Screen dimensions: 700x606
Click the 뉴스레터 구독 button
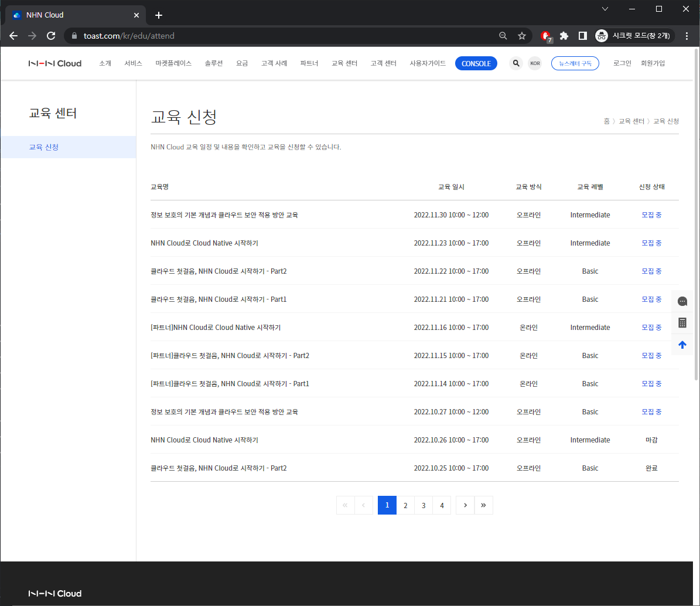575,63
